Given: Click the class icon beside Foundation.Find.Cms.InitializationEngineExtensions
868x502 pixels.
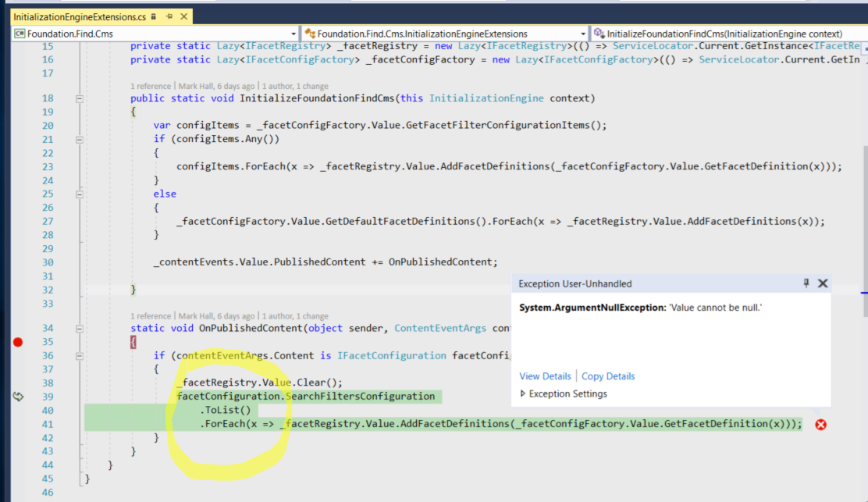Looking at the screenshot, I should (308, 34).
